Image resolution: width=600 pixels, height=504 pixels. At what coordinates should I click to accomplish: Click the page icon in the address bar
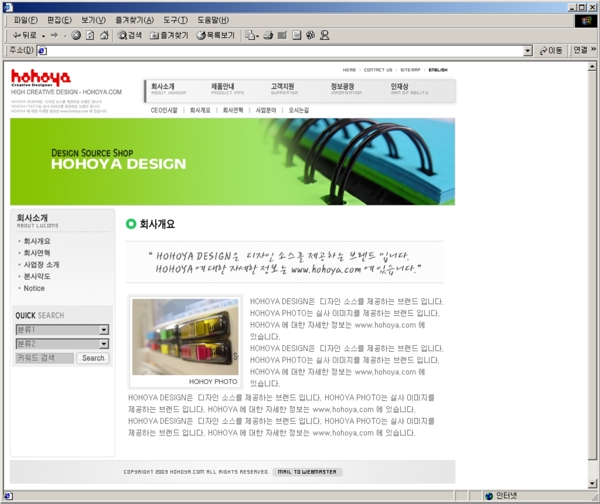[42, 51]
